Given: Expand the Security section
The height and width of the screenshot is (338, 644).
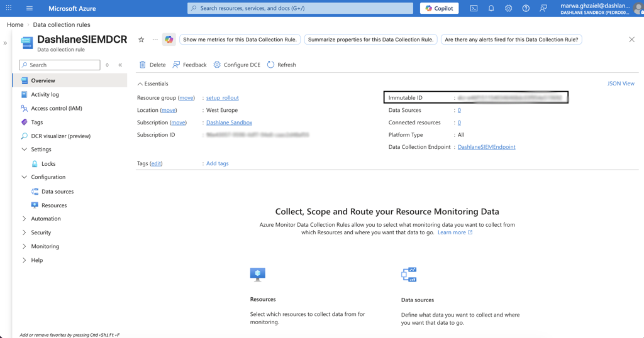Looking at the screenshot, I should coord(25,232).
